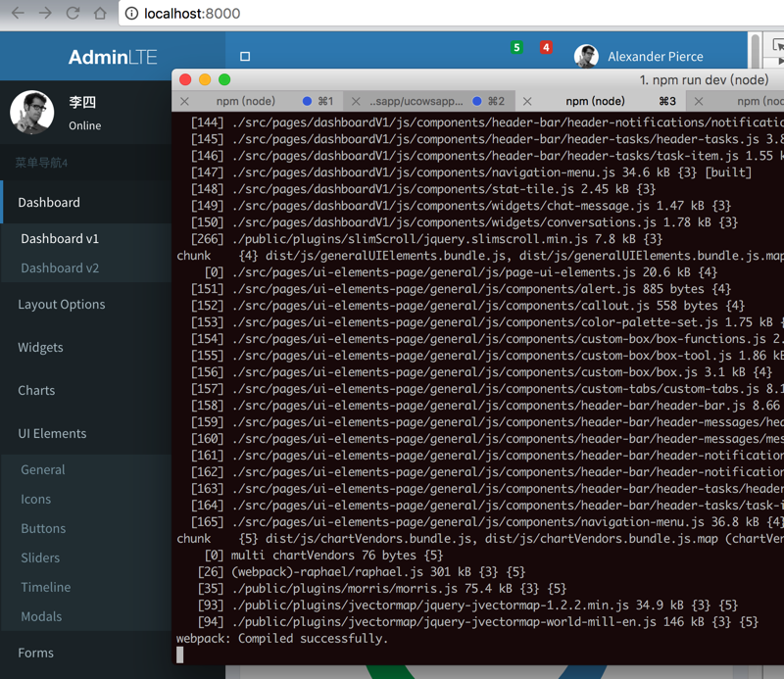Open notifications with green badge 5
784x679 pixels.
coord(516,47)
